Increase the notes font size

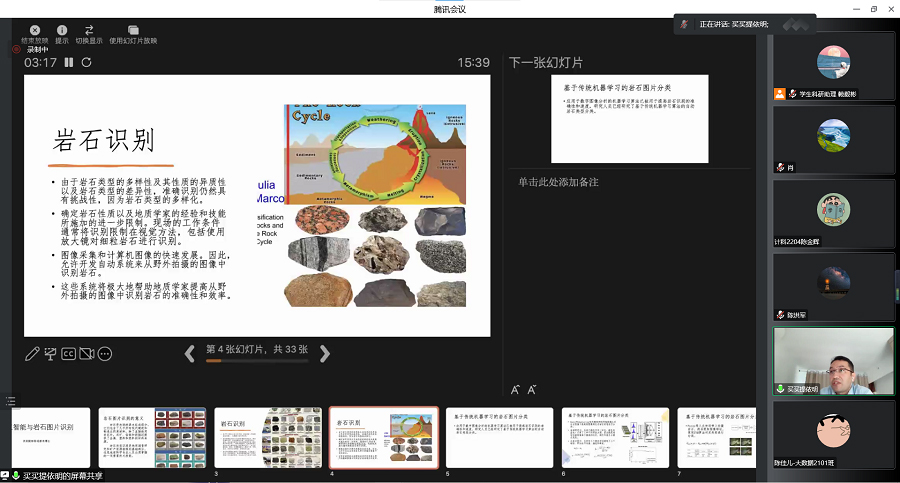click(516, 389)
